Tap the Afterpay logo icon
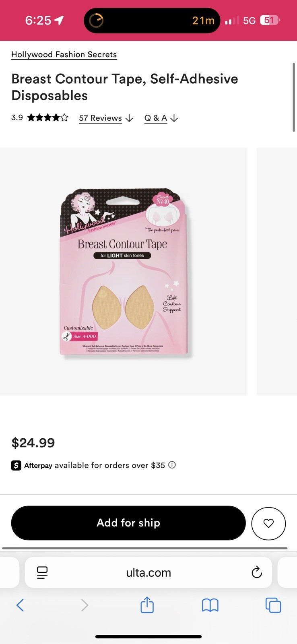Screen dimensions: 297x644 pos(16,466)
